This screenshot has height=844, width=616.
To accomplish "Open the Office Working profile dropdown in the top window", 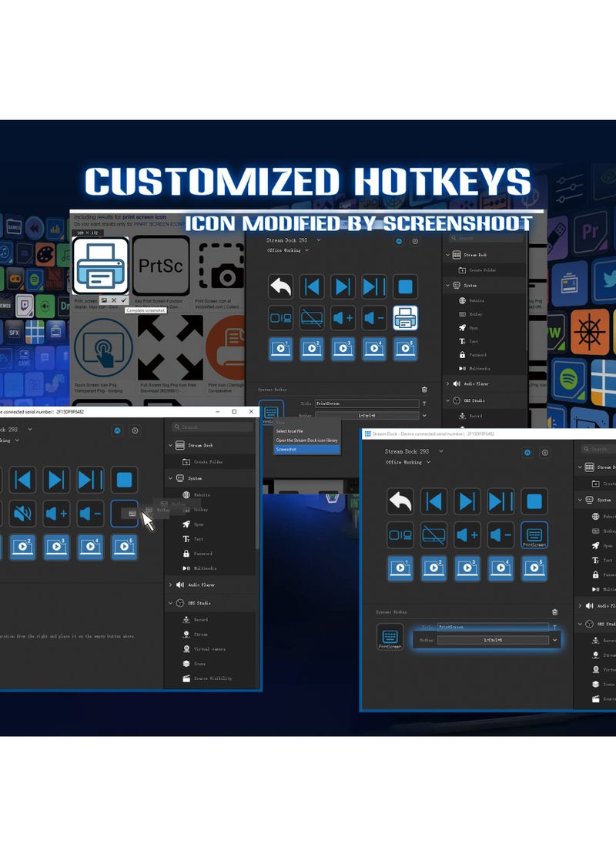I will (307, 250).
